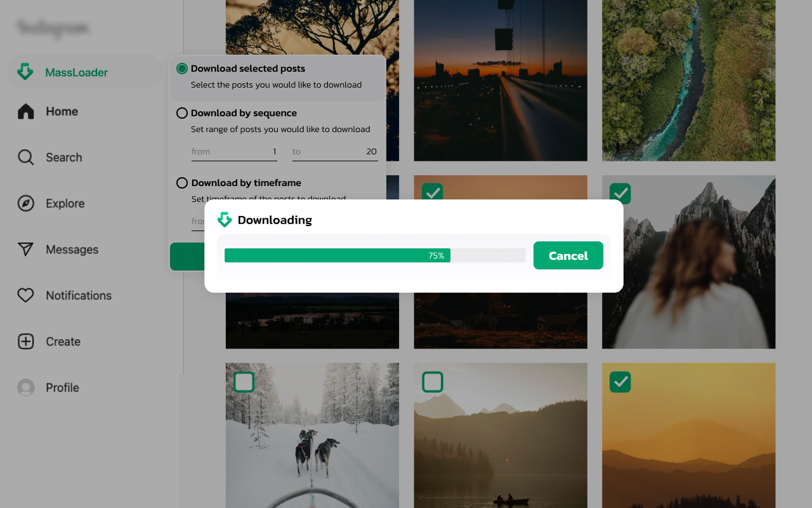
Task: Select the lake boat photo checkbox
Action: (432, 382)
